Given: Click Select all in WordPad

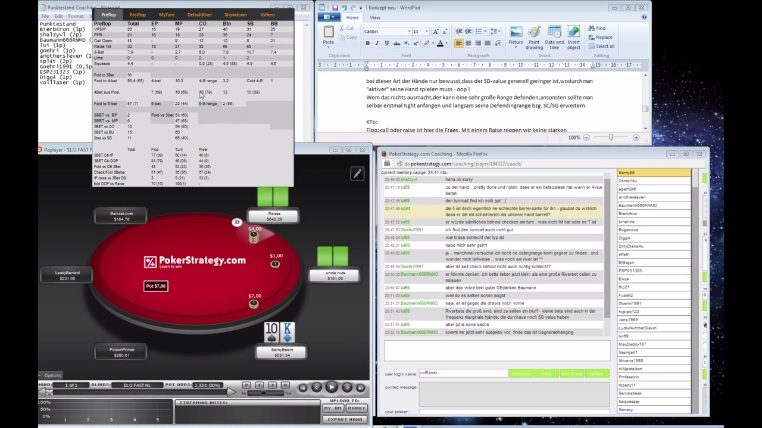Looking at the screenshot, I should coord(602,46).
